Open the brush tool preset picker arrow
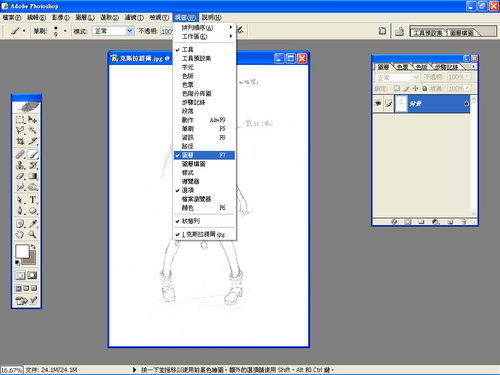Image resolution: width=500 pixels, height=375 pixels. (24, 31)
